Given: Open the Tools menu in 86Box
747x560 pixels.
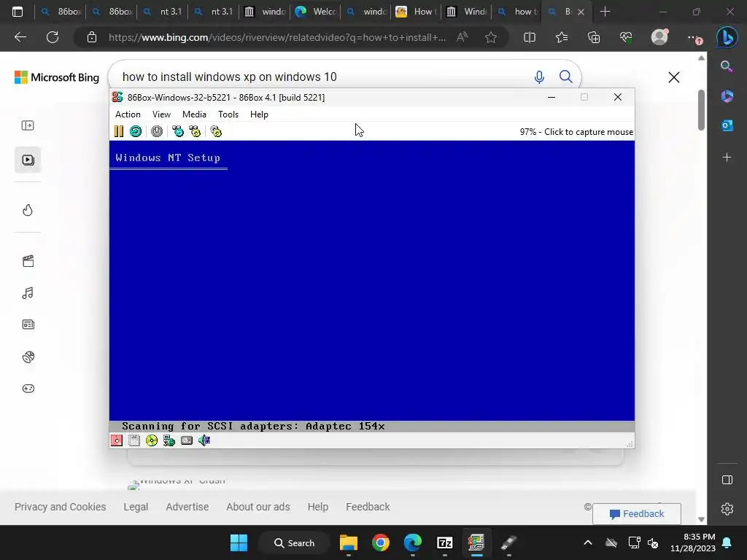Looking at the screenshot, I should click(228, 114).
